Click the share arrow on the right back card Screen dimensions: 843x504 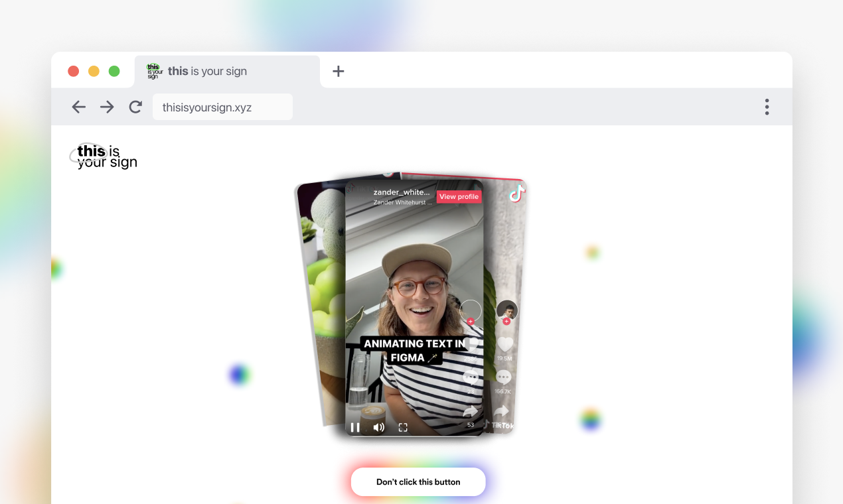[502, 411]
